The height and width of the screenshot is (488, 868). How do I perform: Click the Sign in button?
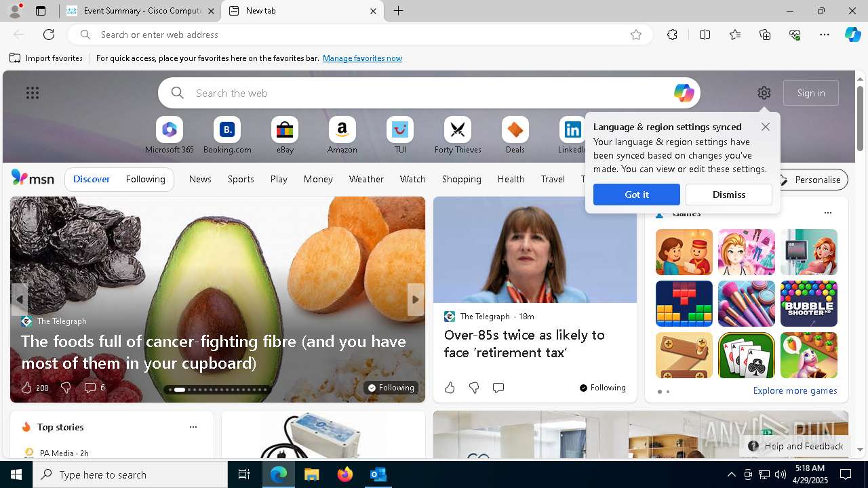pos(811,93)
